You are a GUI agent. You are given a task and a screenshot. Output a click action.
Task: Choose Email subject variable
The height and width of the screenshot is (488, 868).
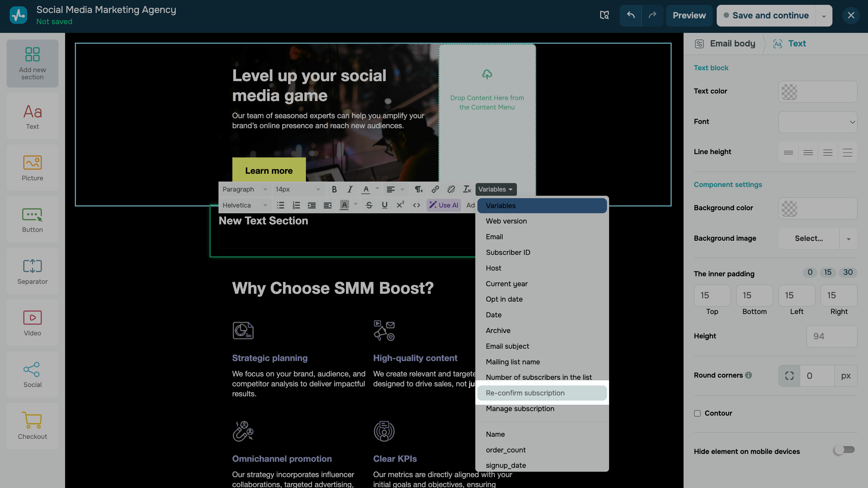(x=542, y=346)
